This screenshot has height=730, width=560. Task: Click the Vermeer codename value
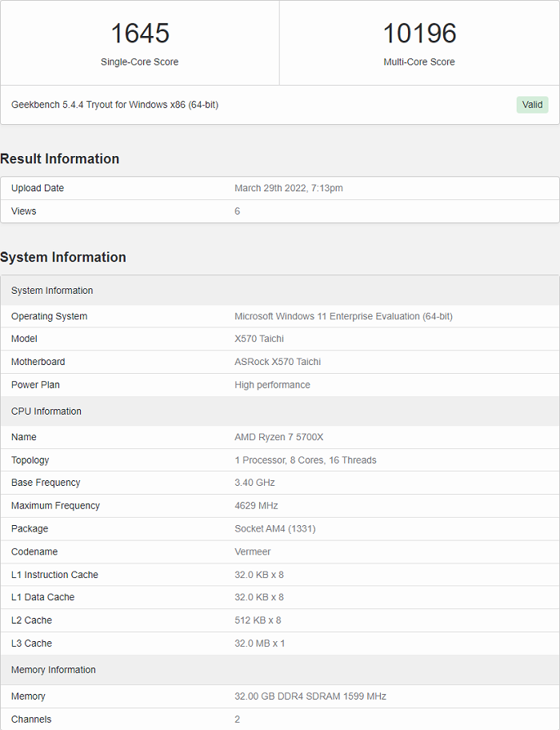click(x=253, y=552)
